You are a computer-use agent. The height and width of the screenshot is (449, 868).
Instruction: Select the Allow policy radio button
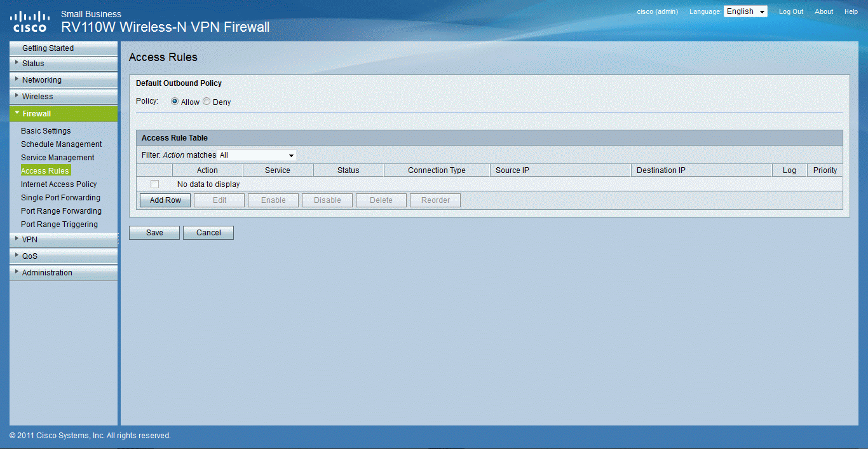(x=175, y=101)
